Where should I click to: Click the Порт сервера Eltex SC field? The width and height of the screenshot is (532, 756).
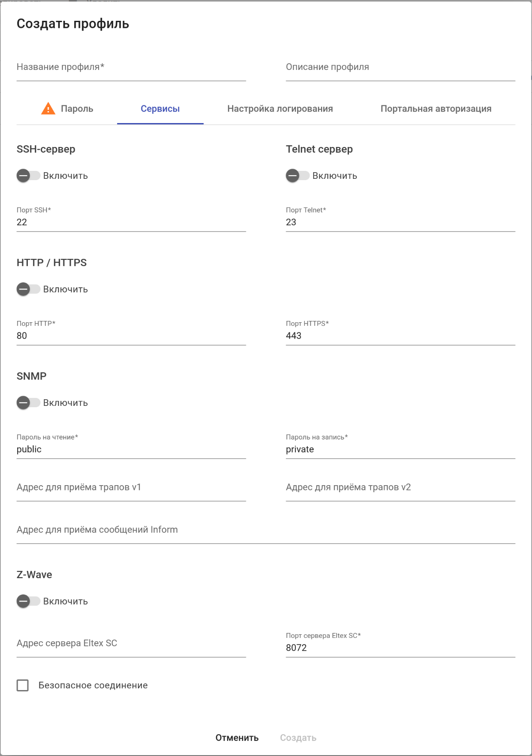point(400,648)
